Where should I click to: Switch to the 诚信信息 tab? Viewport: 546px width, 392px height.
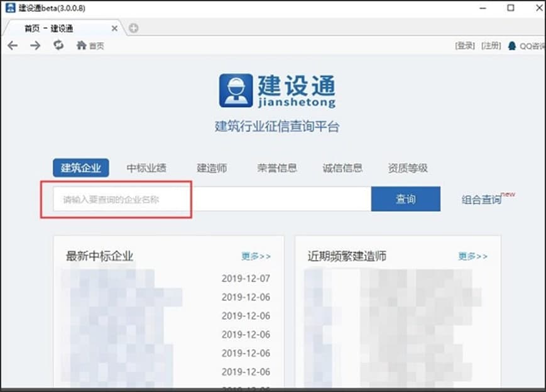pyautogui.click(x=342, y=168)
